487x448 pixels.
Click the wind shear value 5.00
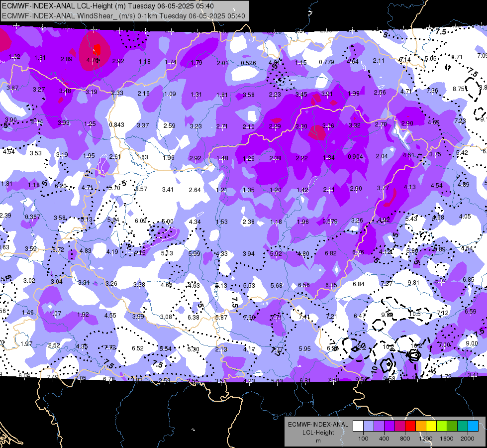168,222
